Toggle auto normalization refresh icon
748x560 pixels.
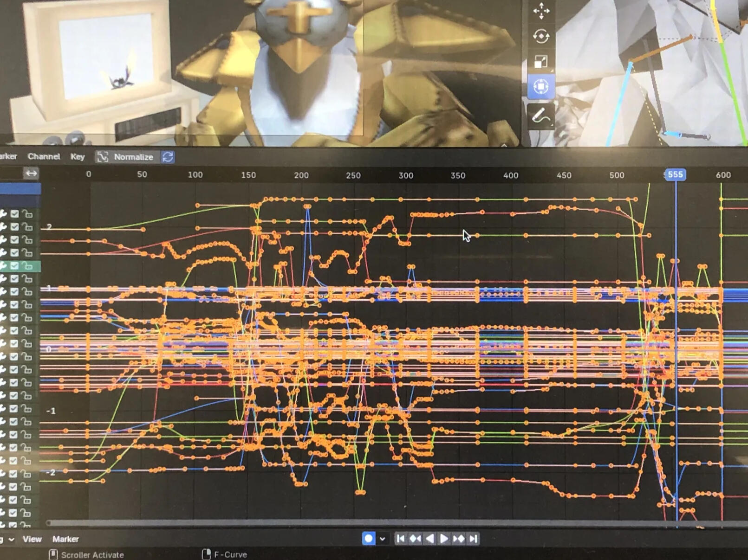168,157
